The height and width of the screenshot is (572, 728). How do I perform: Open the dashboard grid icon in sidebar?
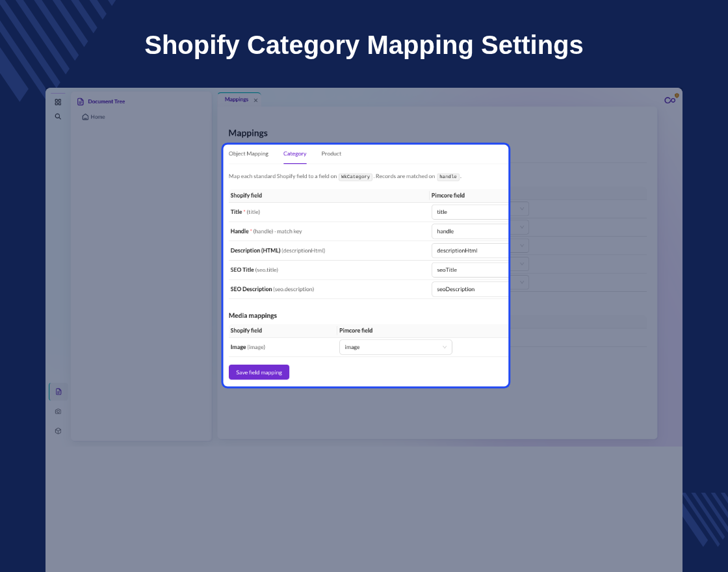click(x=58, y=102)
